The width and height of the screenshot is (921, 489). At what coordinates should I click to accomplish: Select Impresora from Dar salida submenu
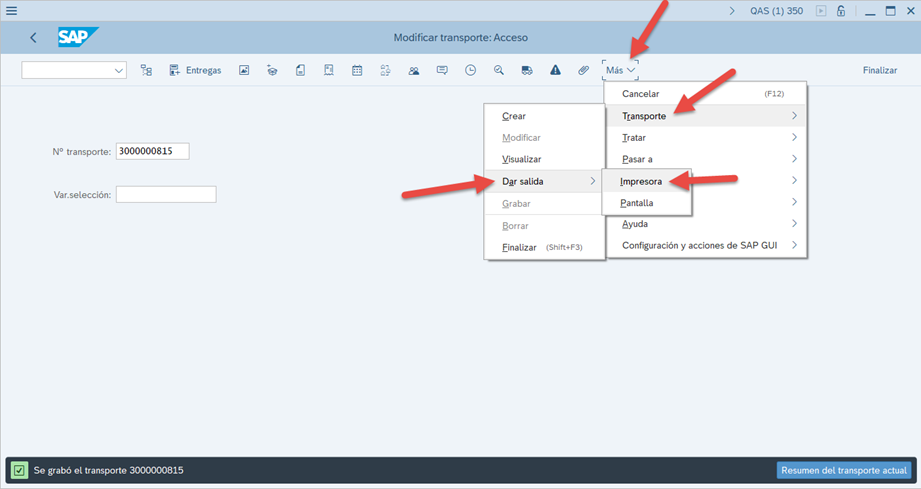(641, 182)
